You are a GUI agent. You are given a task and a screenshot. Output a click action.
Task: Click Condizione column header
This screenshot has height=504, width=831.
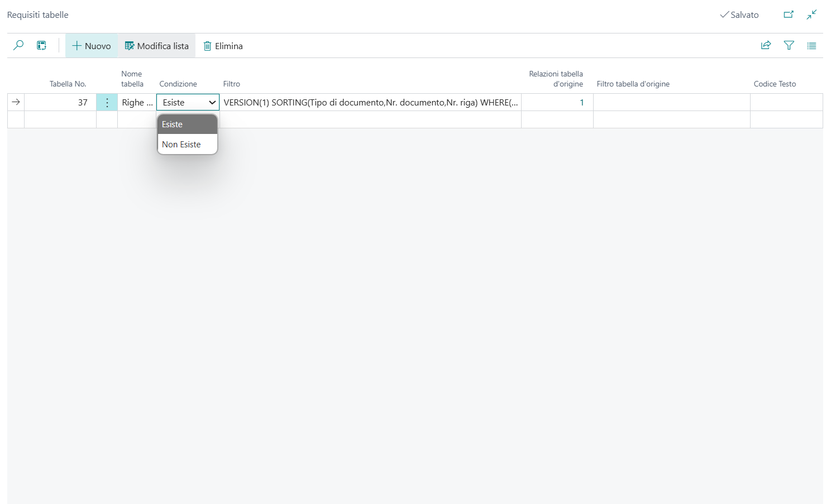pyautogui.click(x=178, y=84)
